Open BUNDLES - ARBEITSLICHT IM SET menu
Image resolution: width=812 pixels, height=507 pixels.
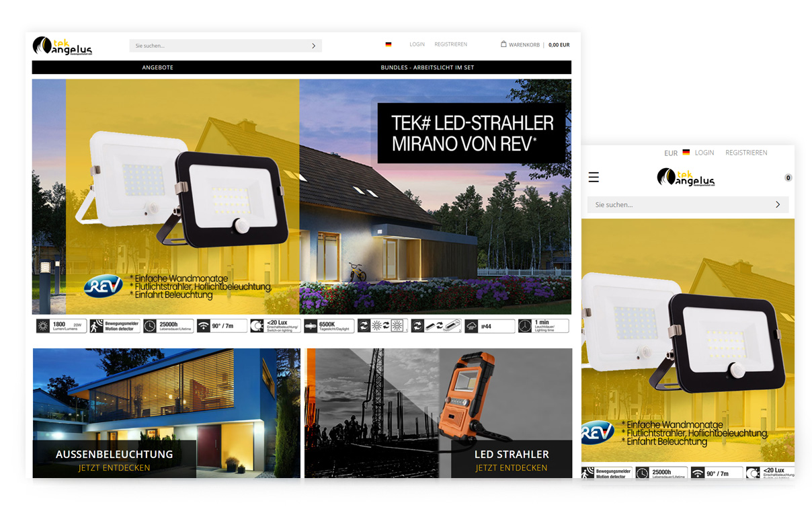pos(427,67)
